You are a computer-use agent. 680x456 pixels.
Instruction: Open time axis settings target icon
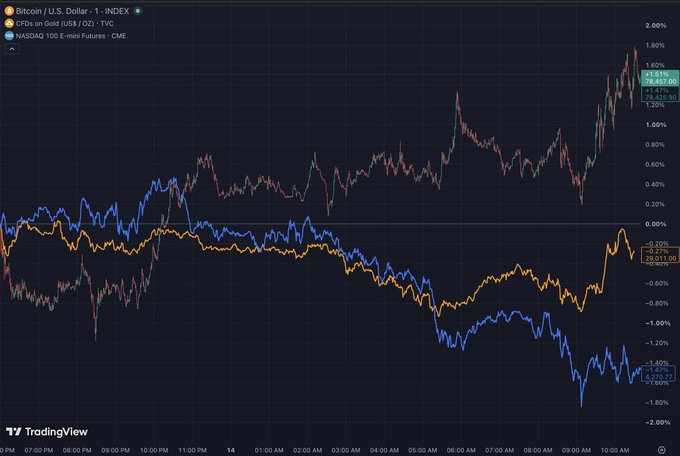point(661,450)
